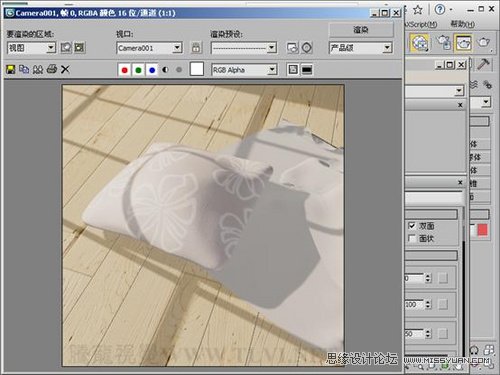Clone the rendered frame window

click(38, 69)
